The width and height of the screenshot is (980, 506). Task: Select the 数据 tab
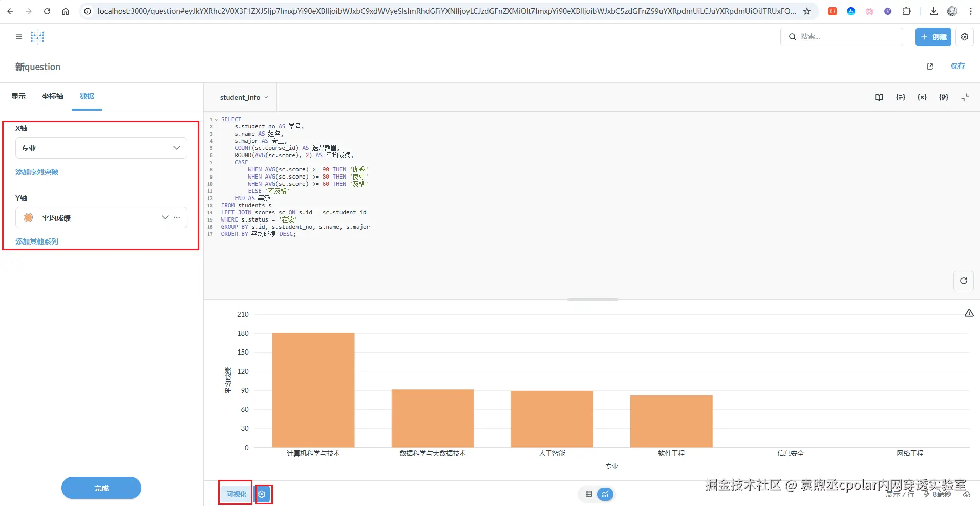point(87,96)
